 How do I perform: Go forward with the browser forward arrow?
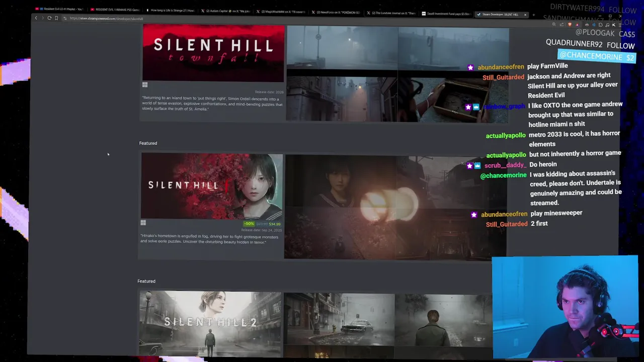pyautogui.click(x=42, y=18)
